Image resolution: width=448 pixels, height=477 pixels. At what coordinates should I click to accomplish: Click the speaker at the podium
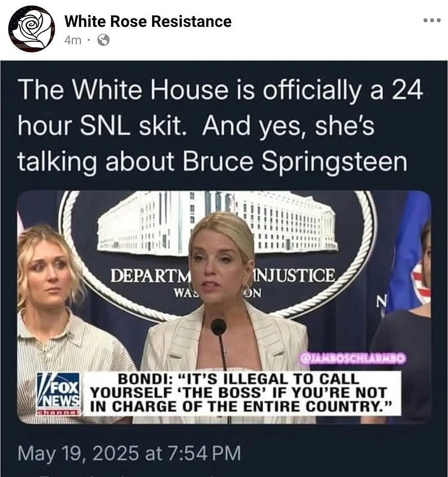coord(224,304)
